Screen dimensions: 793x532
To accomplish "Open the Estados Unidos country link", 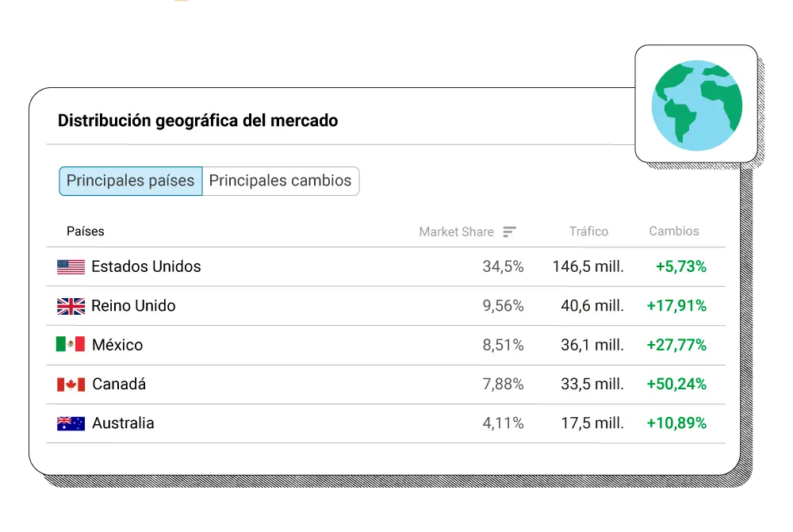I will click(147, 266).
